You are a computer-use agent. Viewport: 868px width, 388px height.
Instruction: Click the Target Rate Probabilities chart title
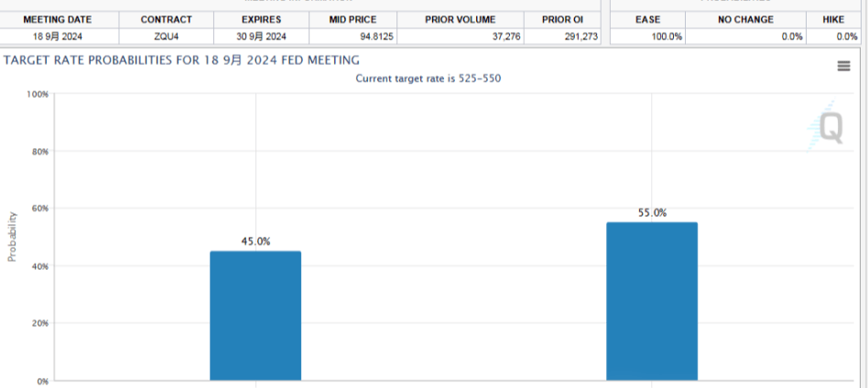[180, 59]
